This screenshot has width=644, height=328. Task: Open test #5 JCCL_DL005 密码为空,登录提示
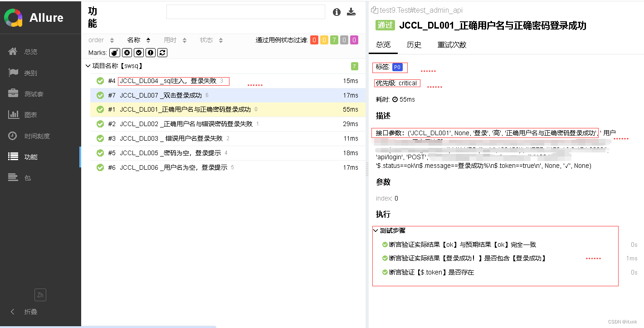[228, 153]
